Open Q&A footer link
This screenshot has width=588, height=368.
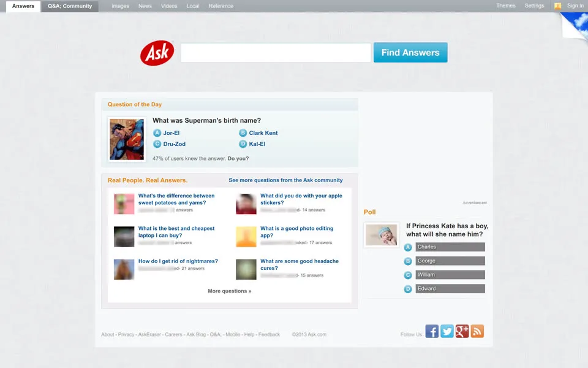(215, 334)
